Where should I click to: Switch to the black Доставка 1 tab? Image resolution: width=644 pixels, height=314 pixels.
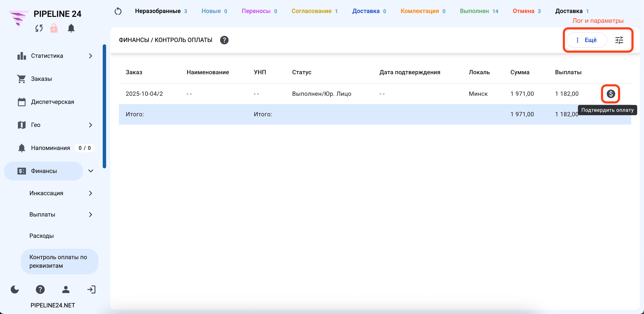[572, 11]
